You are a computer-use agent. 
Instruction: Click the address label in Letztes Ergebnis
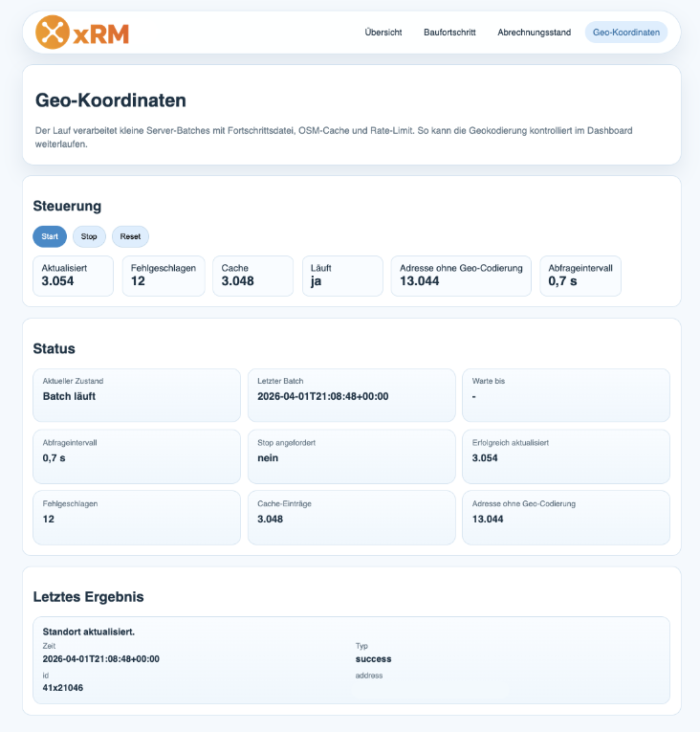(369, 676)
